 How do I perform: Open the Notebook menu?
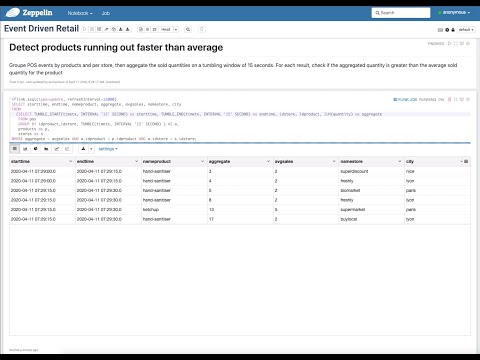80,13
